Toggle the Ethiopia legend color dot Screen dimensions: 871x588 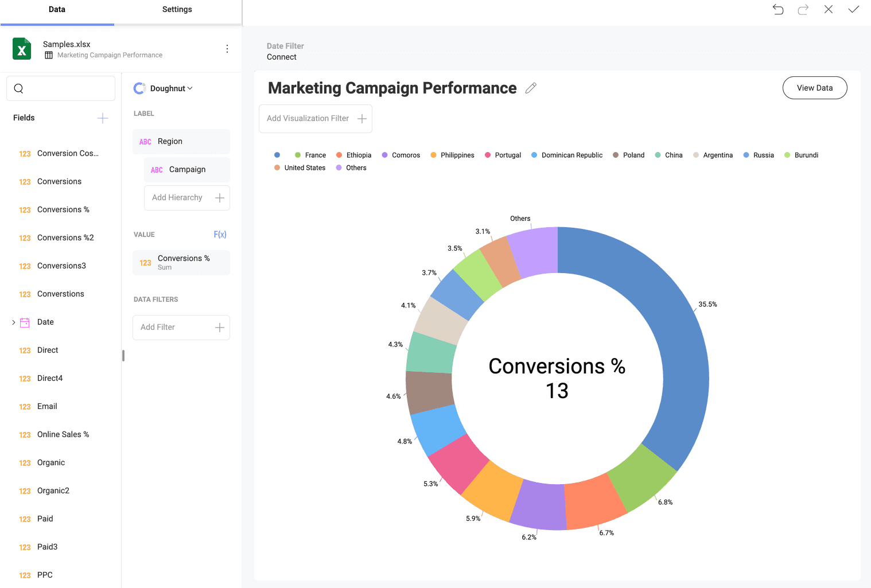click(339, 155)
